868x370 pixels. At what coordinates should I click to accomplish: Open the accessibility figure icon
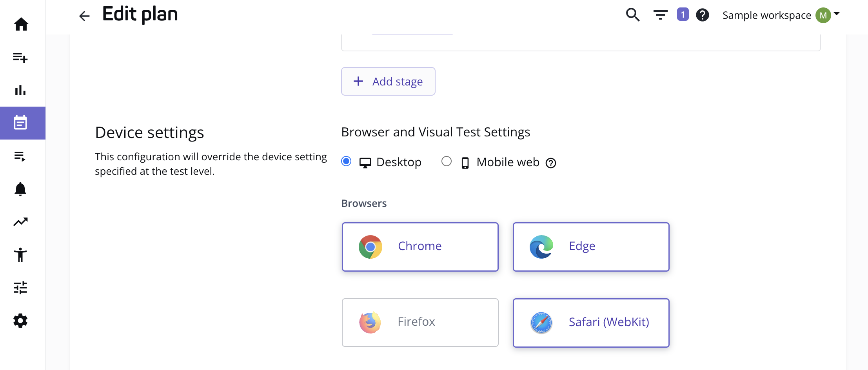point(20,255)
